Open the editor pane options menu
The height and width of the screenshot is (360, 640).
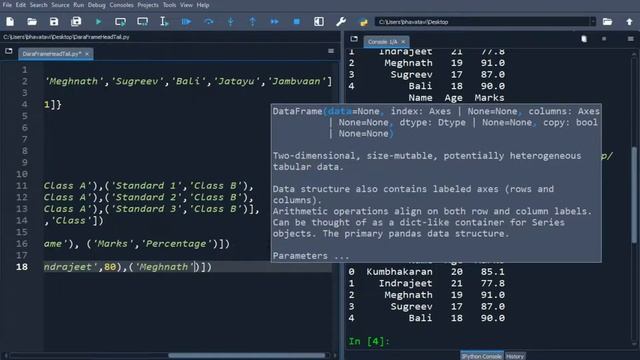[331, 51]
